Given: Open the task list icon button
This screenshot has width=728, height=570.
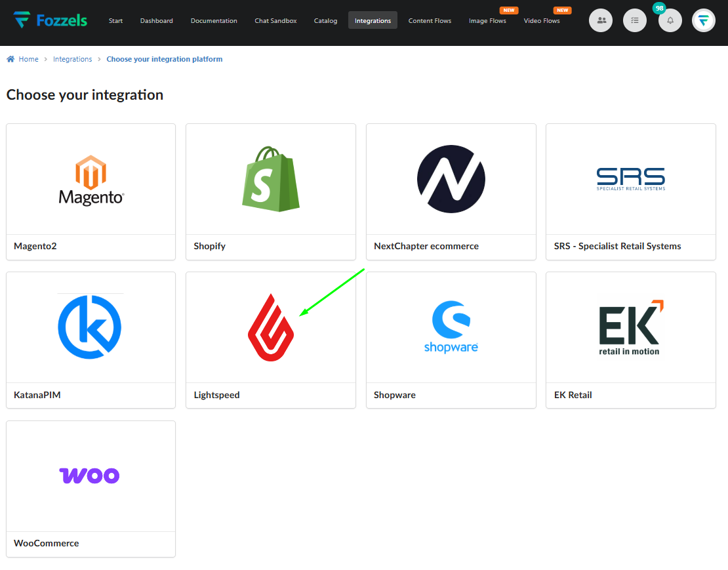Looking at the screenshot, I should coord(635,20).
